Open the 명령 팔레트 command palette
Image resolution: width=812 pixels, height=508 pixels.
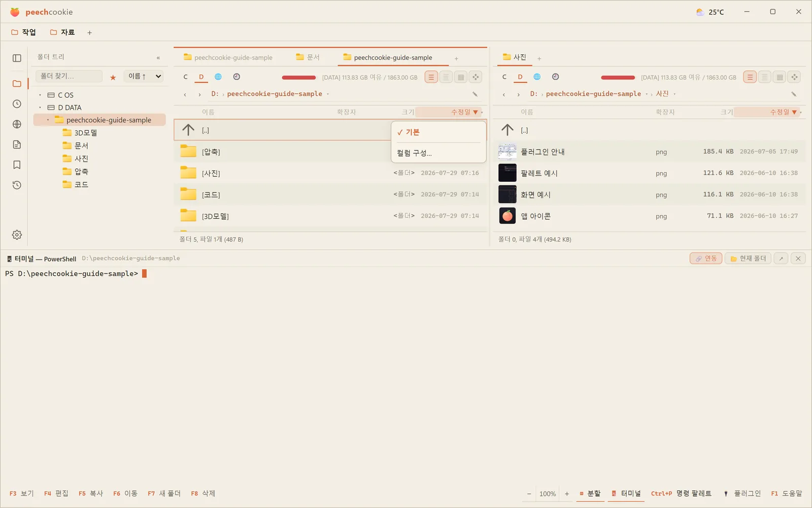681,493
